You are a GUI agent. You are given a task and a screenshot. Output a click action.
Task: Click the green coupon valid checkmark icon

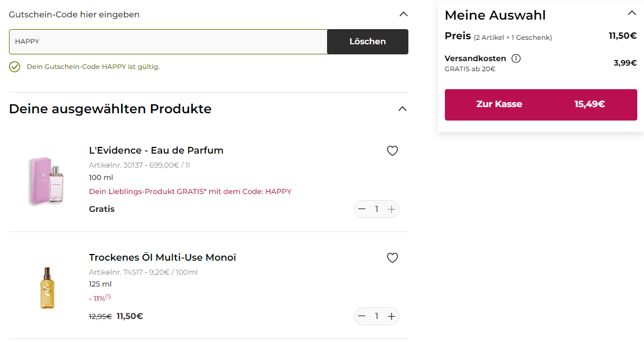15,67
